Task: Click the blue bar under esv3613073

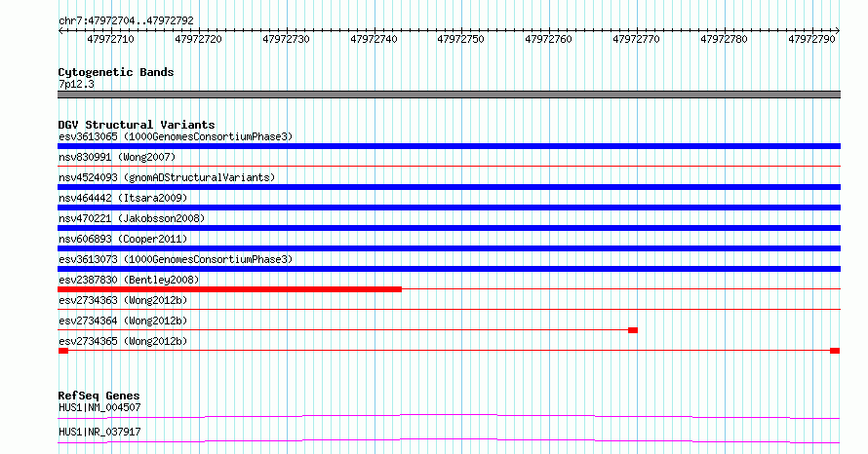Action: [x=449, y=269]
